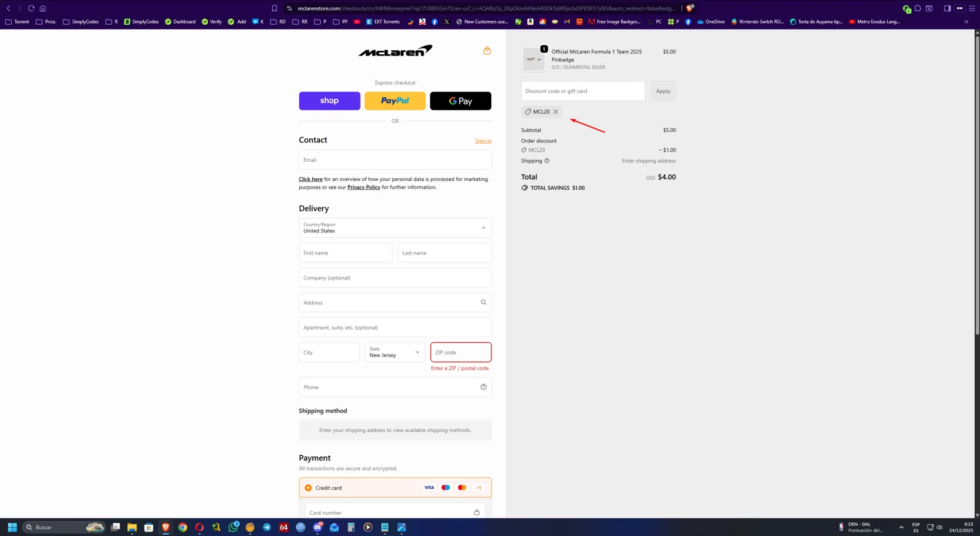This screenshot has width=980, height=536.
Task: Open the browser hamburger menu
Action: (972, 8)
